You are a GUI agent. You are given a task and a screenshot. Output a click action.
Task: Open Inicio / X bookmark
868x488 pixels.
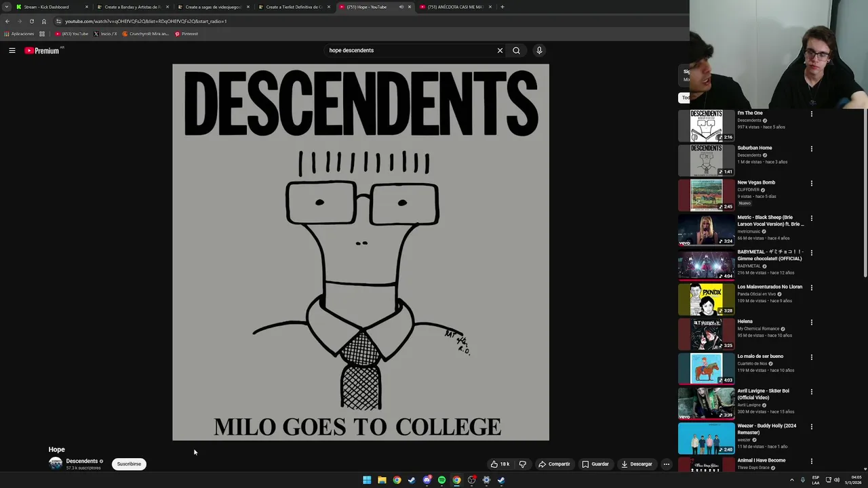[105, 34]
